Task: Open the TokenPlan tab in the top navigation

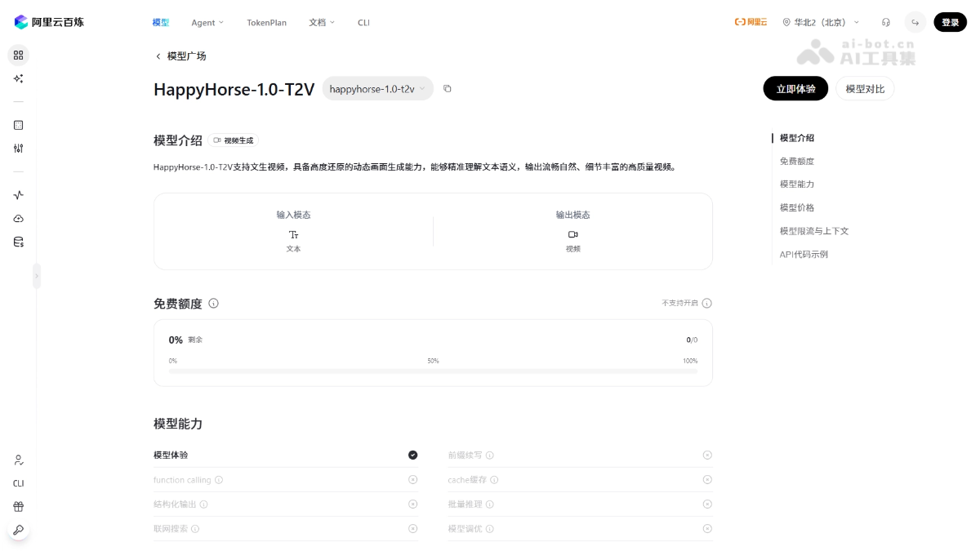Action: click(x=267, y=22)
